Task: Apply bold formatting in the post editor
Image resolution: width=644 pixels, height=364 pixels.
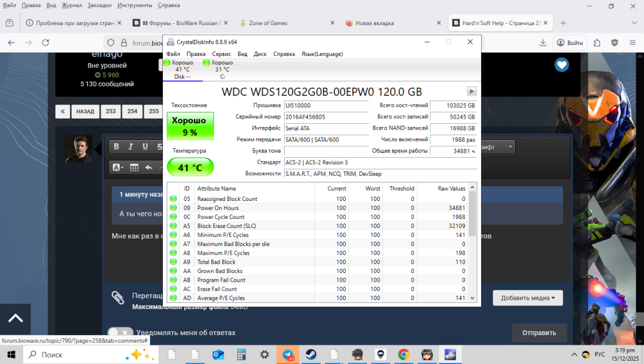Action: (117, 147)
